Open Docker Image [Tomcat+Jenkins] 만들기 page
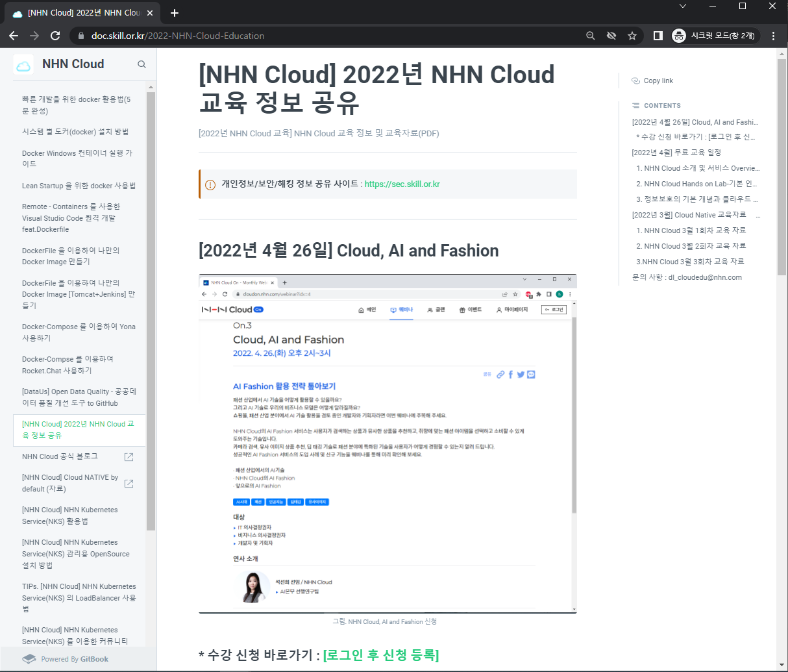 [x=79, y=294]
